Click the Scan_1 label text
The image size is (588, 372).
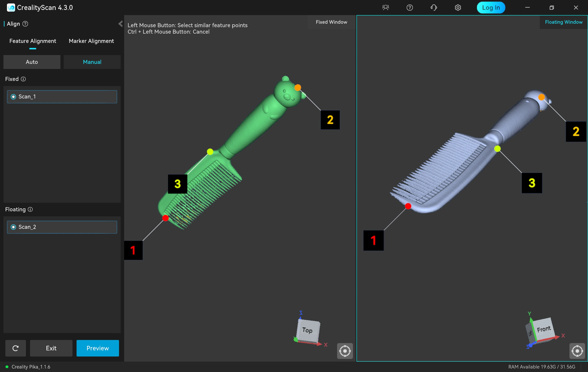pos(27,97)
